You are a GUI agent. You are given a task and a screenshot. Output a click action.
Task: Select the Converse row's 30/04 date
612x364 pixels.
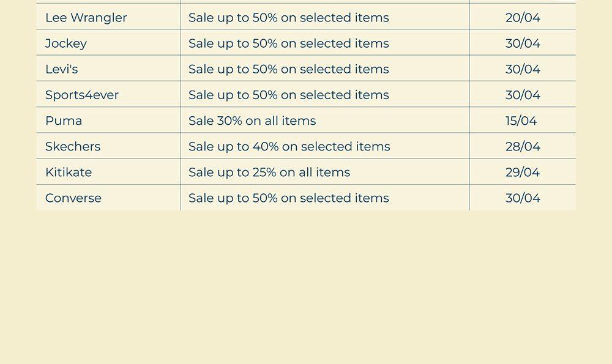click(x=523, y=198)
